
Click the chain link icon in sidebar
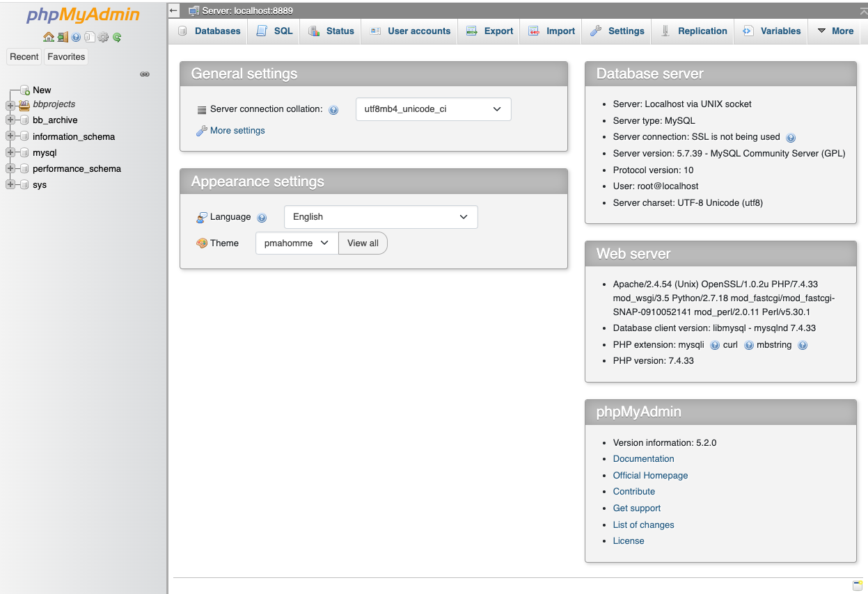point(145,74)
